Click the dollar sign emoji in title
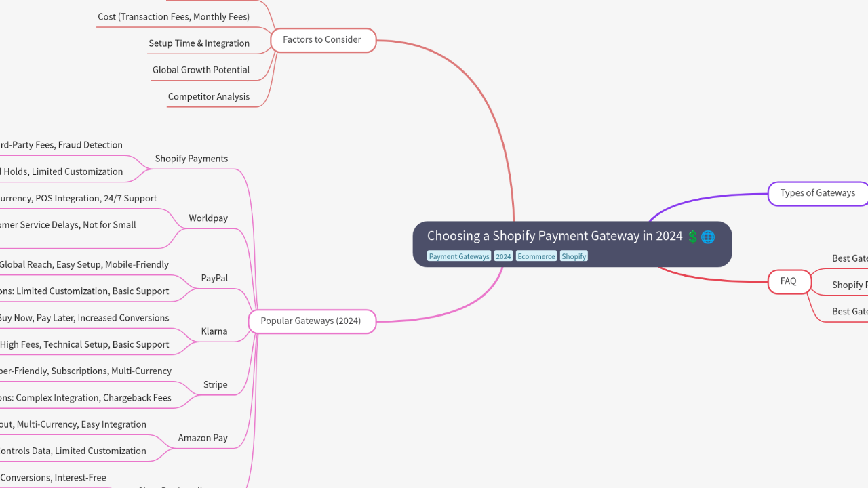This screenshot has width=868, height=488. 692,237
